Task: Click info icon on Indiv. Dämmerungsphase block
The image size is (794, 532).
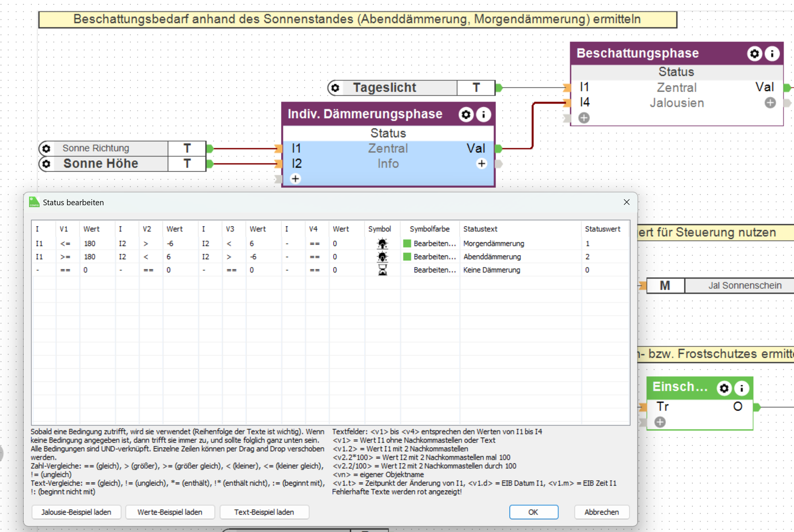Action: coord(484,114)
